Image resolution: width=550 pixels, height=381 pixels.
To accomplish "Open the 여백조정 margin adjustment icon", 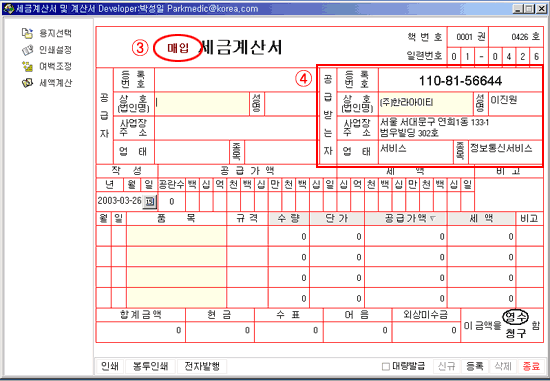I will [27, 66].
